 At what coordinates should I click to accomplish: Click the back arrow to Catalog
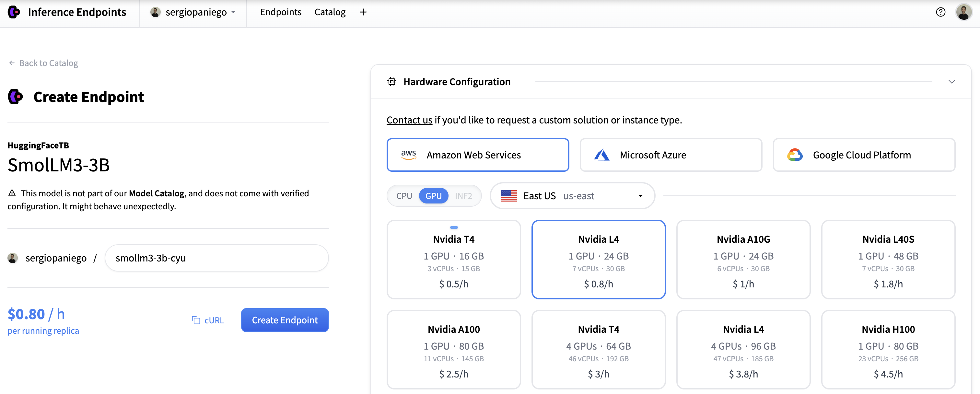(12, 63)
